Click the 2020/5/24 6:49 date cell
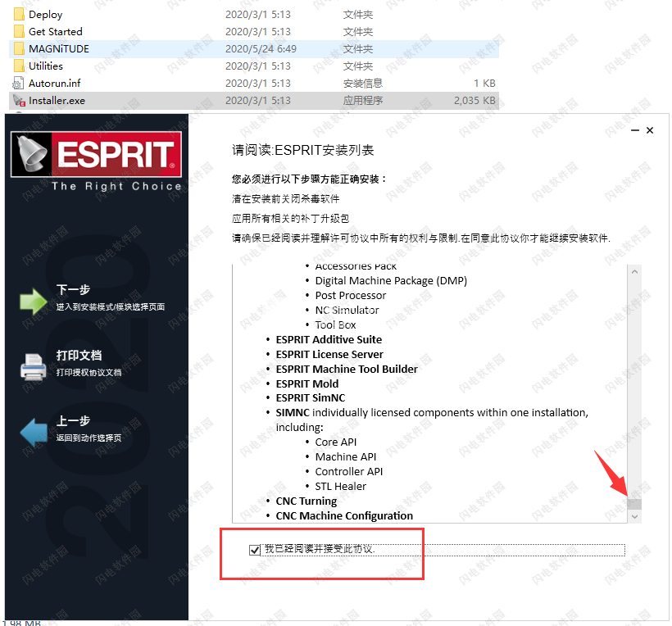 point(261,49)
